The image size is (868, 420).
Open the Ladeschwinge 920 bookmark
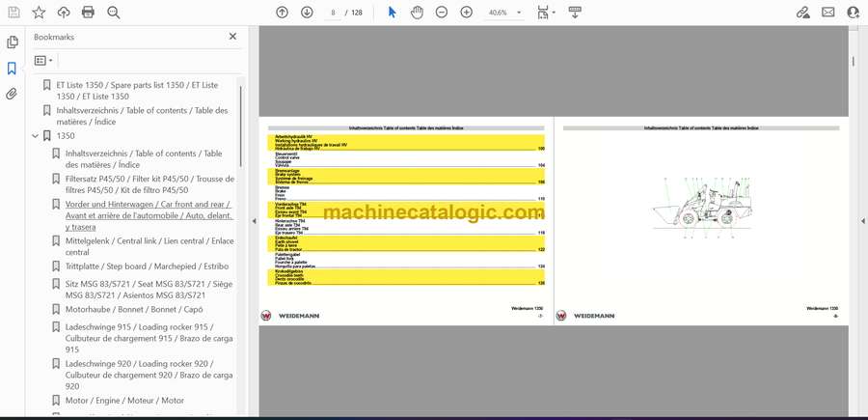pos(149,375)
